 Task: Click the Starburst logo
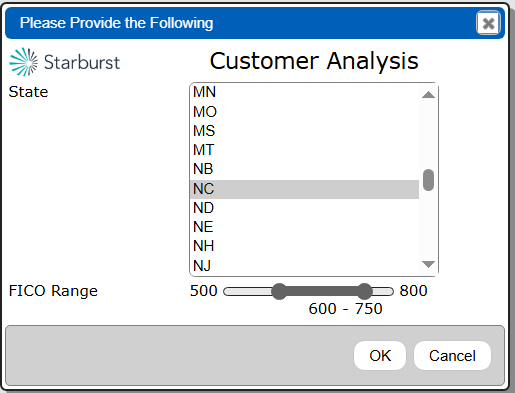point(65,62)
